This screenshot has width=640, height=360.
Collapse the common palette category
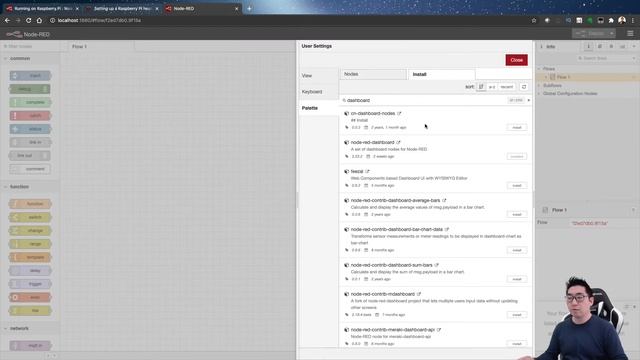pyautogui.click(x=6, y=59)
